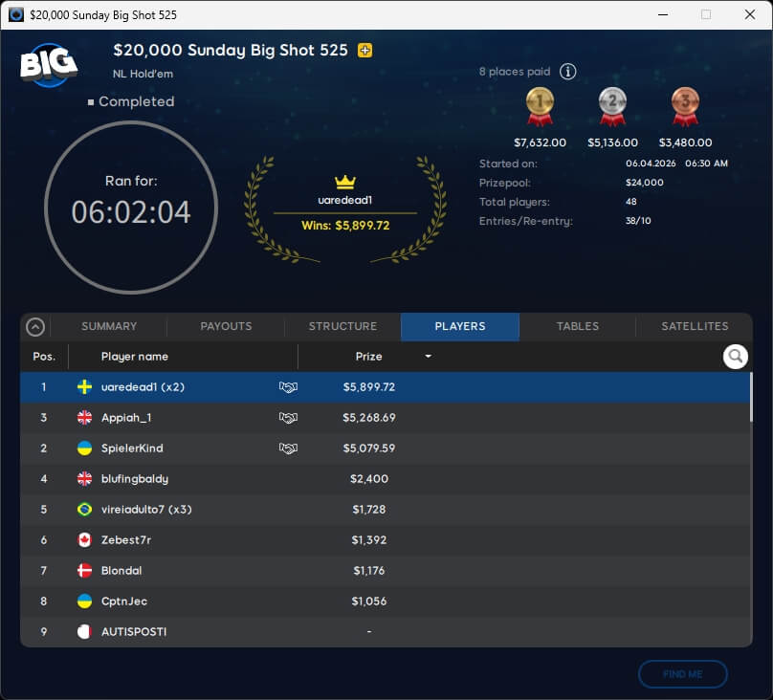
Task: Sort by the Player name column header
Action: pos(135,357)
